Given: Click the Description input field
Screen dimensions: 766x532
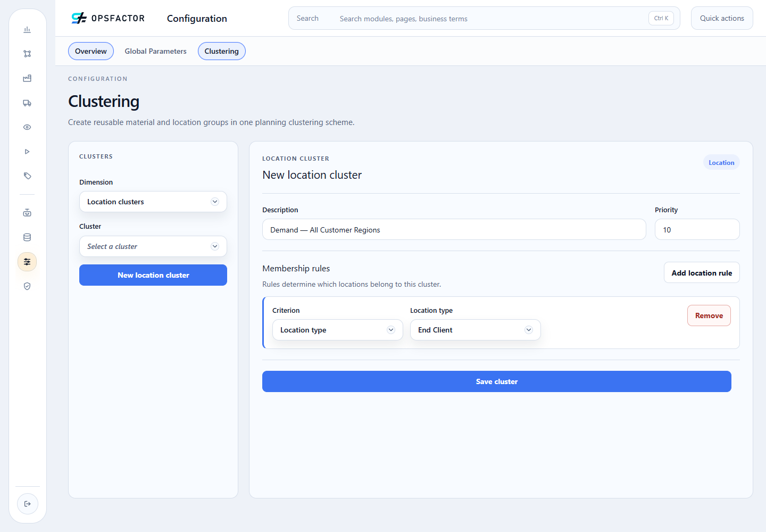Looking at the screenshot, I should pos(454,229).
